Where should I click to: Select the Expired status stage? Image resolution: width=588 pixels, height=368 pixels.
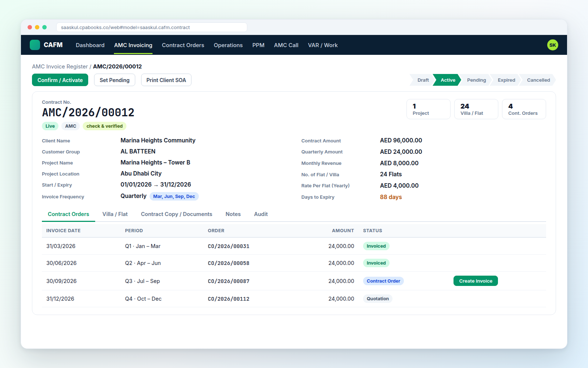pos(506,80)
